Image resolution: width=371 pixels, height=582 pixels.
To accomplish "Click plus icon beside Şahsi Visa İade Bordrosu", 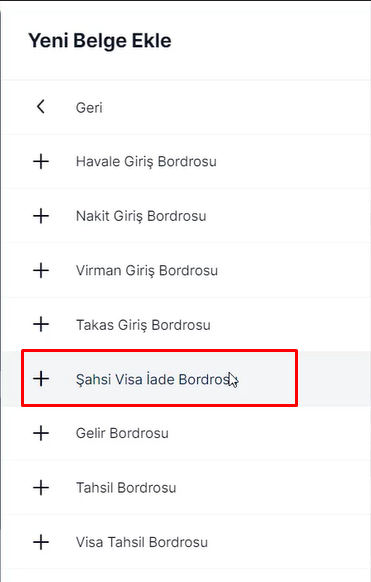I will 41,379.
